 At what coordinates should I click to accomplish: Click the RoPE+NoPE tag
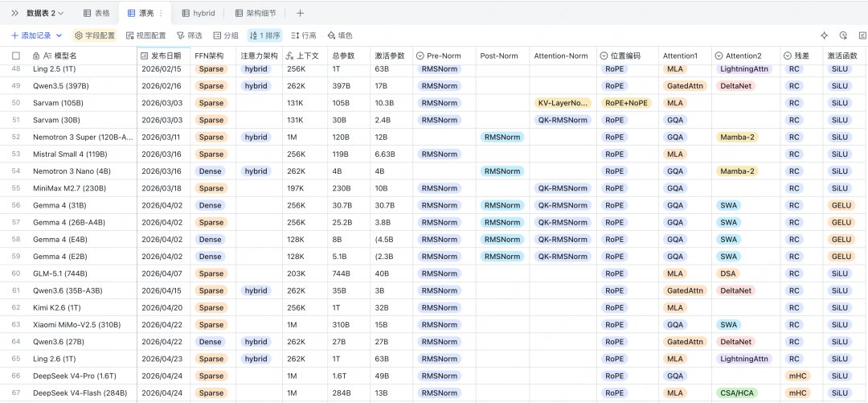click(x=626, y=103)
